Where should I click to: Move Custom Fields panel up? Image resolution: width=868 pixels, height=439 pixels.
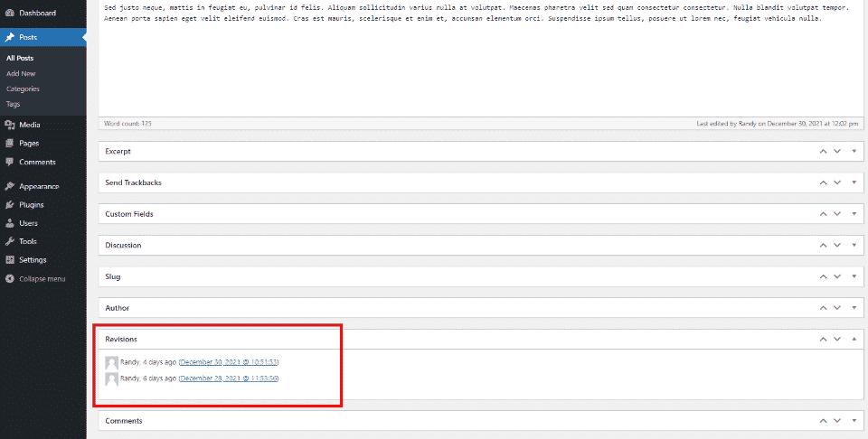823,214
